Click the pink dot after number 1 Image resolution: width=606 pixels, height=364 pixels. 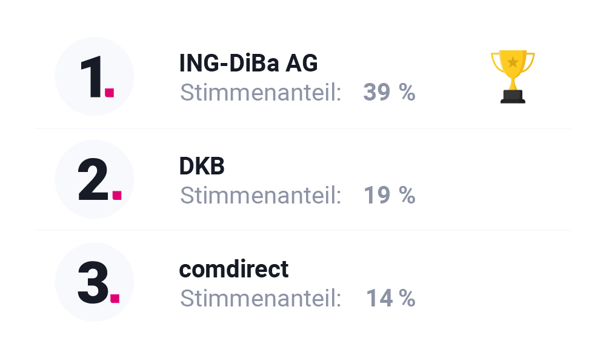click(x=109, y=93)
